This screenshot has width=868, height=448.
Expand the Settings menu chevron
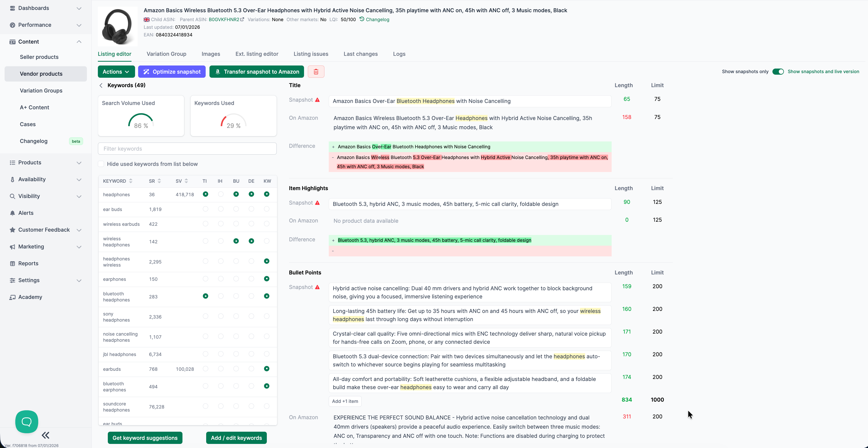click(79, 281)
